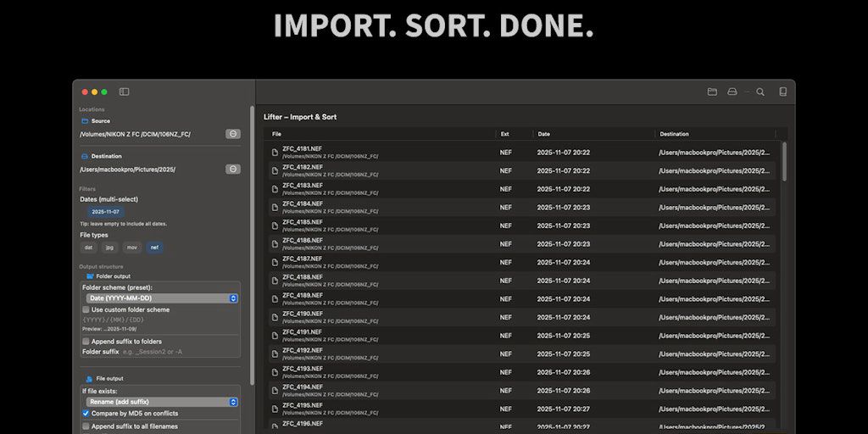Deselect the nef file type filter
The height and width of the screenshot is (434, 868).
click(x=154, y=248)
